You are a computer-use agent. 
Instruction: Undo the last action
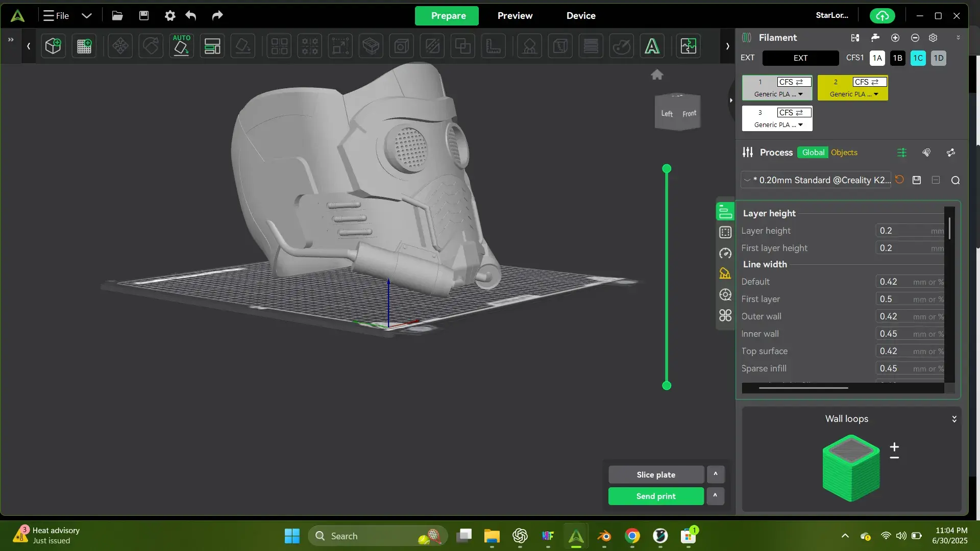tap(191, 16)
